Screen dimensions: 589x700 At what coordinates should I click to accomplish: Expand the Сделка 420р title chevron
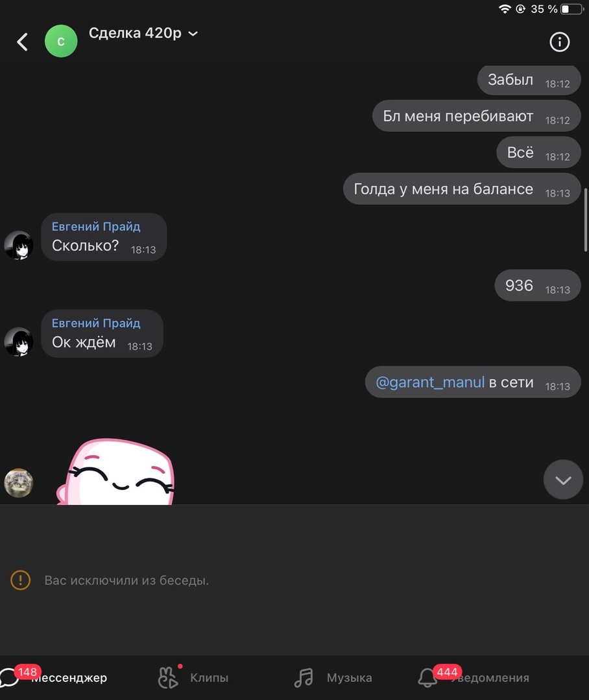pos(193,34)
